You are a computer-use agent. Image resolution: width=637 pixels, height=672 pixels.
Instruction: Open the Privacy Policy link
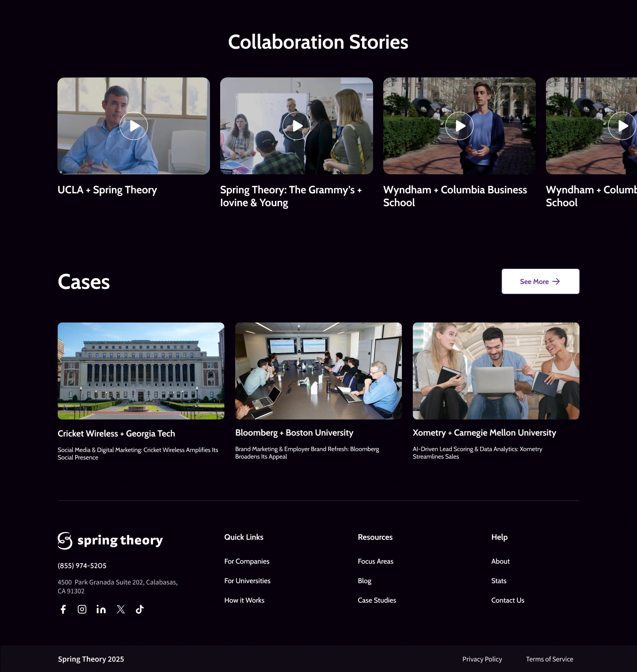(482, 659)
